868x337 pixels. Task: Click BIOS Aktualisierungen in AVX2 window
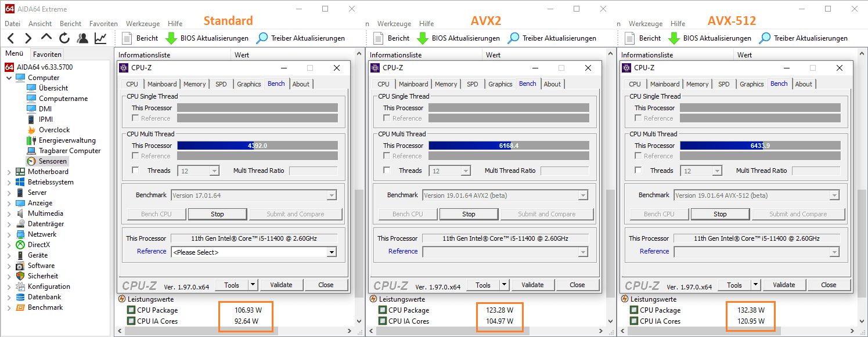click(x=458, y=38)
